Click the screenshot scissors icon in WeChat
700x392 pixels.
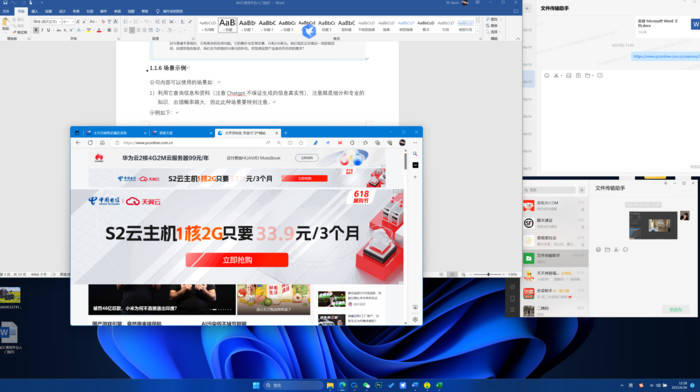[x=617, y=250]
